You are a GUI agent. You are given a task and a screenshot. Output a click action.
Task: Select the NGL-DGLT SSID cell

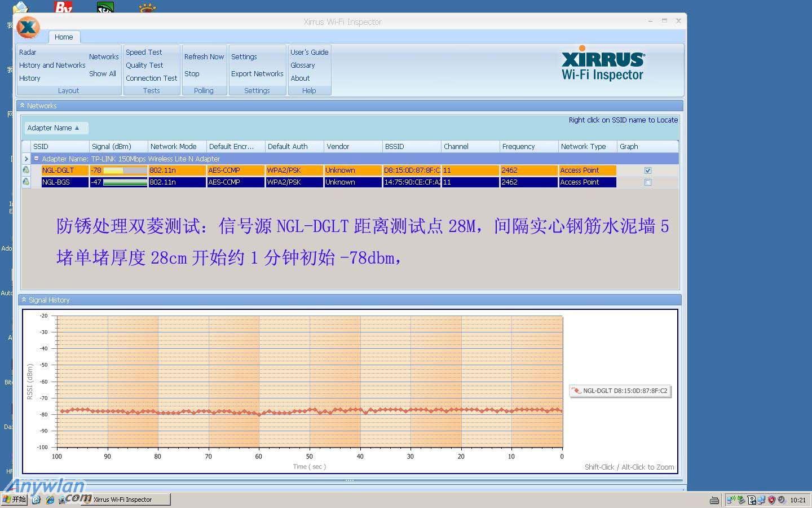coord(65,170)
